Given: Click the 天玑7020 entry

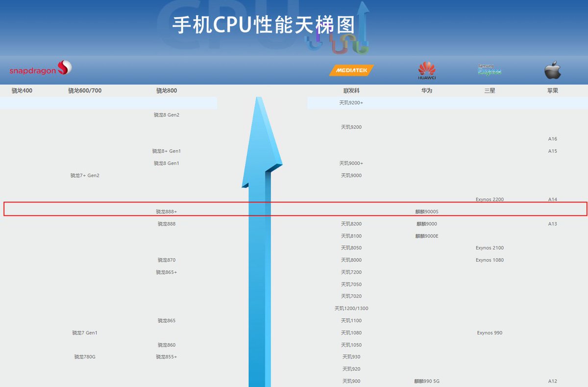Looking at the screenshot, I should pos(351,297).
